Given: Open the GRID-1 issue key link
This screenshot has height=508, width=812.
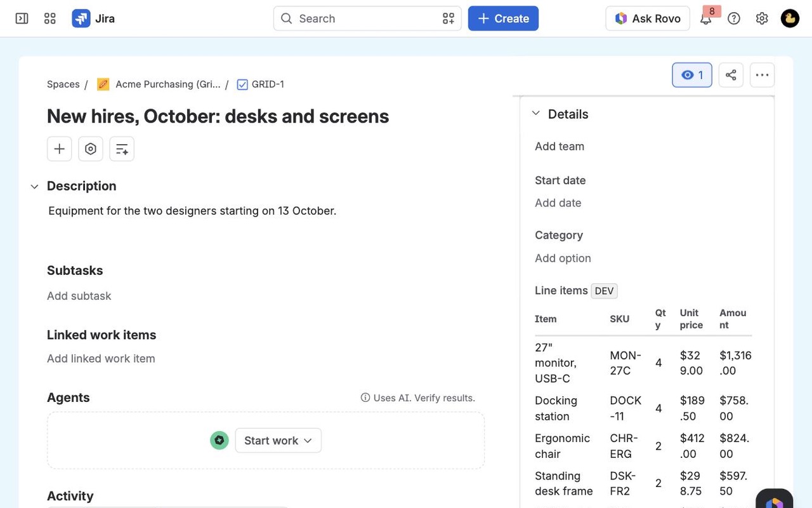Looking at the screenshot, I should (268, 84).
